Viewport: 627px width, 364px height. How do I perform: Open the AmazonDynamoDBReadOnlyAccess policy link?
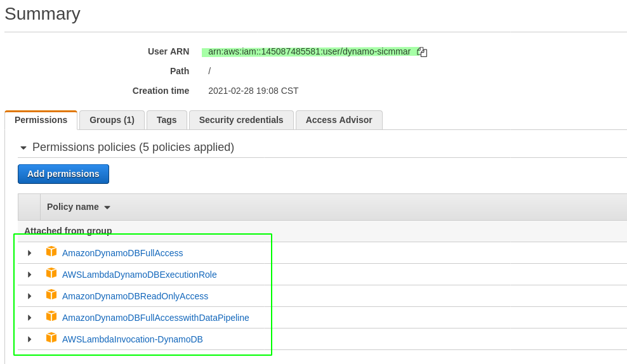coord(135,296)
